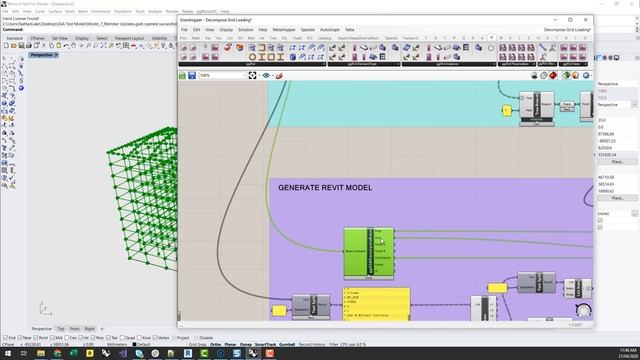
Task: Open Revit from the Windows taskbar
Action: pyautogui.click(x=188, y=353)
